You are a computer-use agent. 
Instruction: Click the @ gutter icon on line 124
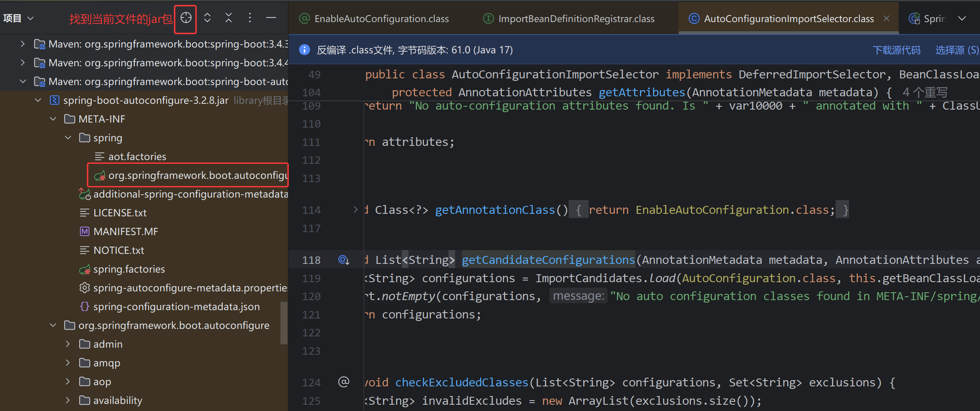coord(343,382)
